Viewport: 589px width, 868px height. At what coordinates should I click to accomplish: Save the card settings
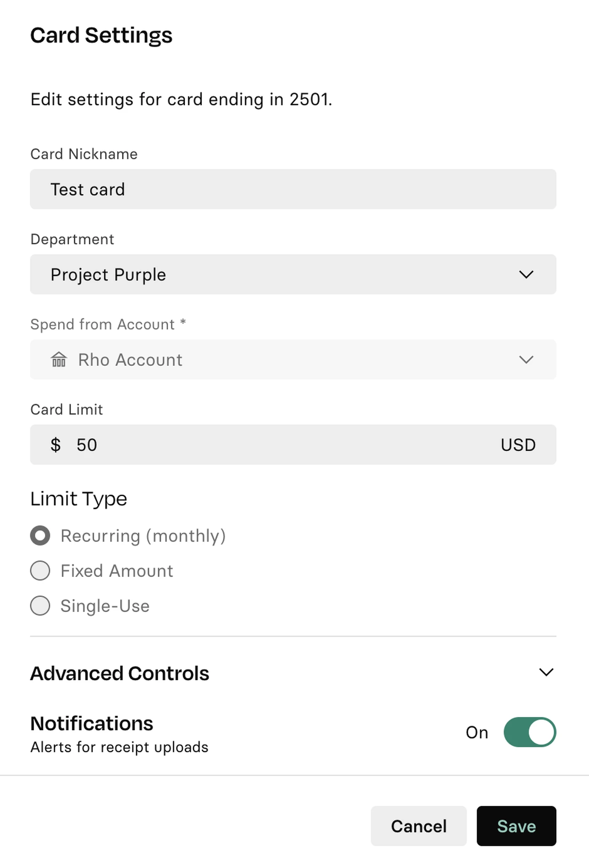tap(516, 826)
